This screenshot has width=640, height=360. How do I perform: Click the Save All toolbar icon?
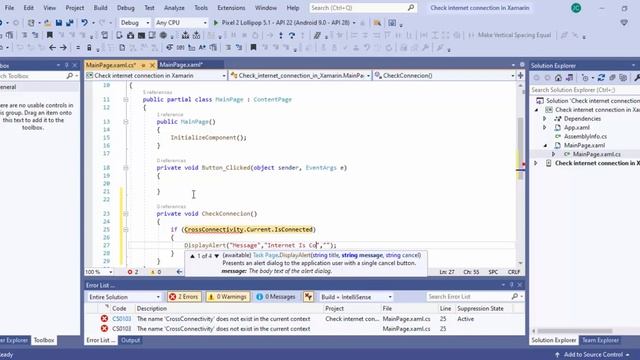(x=69, y=23)
